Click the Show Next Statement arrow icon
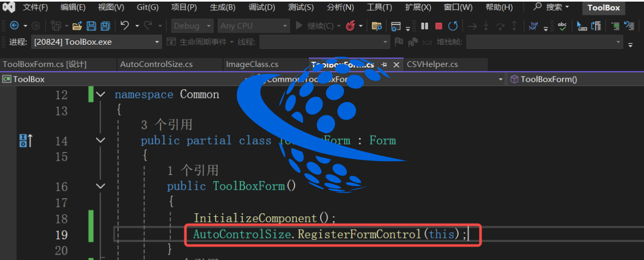The image size is (644, 260). pyautogui.click(x=472, y=26)
